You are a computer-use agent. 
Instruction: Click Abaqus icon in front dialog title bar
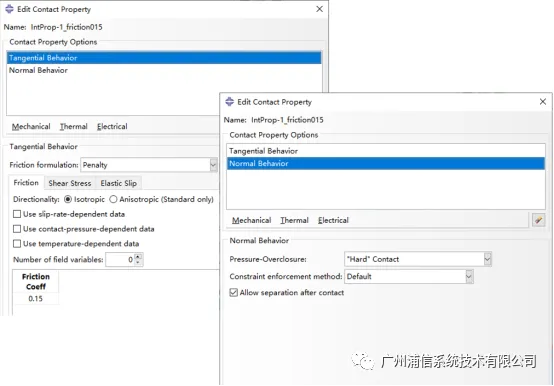click(229, 102)
